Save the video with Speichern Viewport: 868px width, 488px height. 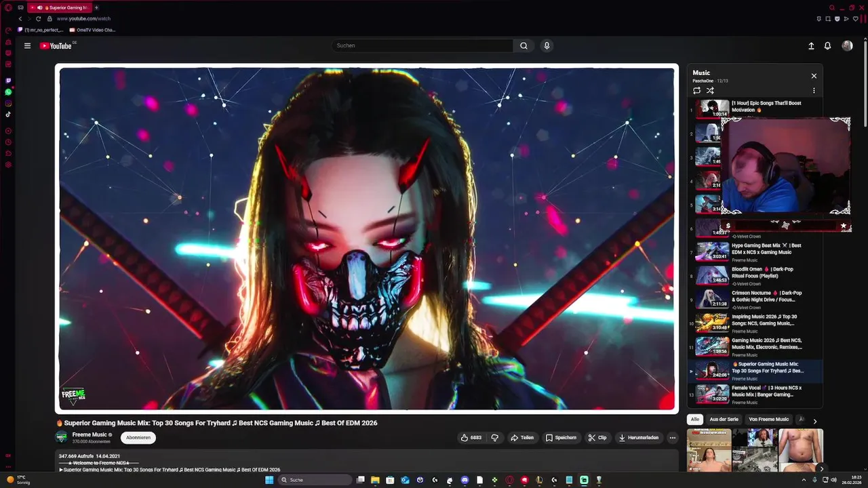(x=561, y=438)
